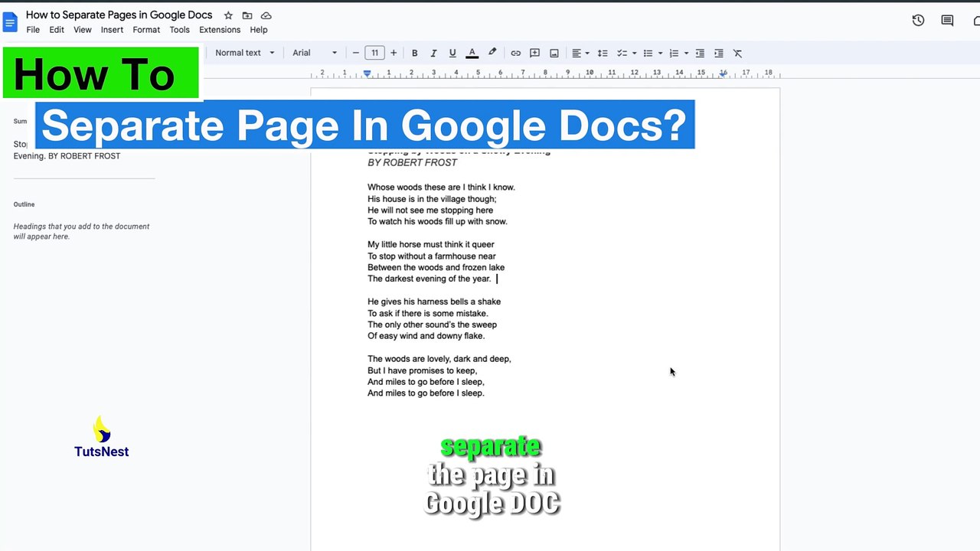Toggle underline formatting

[x=452, y=53]
